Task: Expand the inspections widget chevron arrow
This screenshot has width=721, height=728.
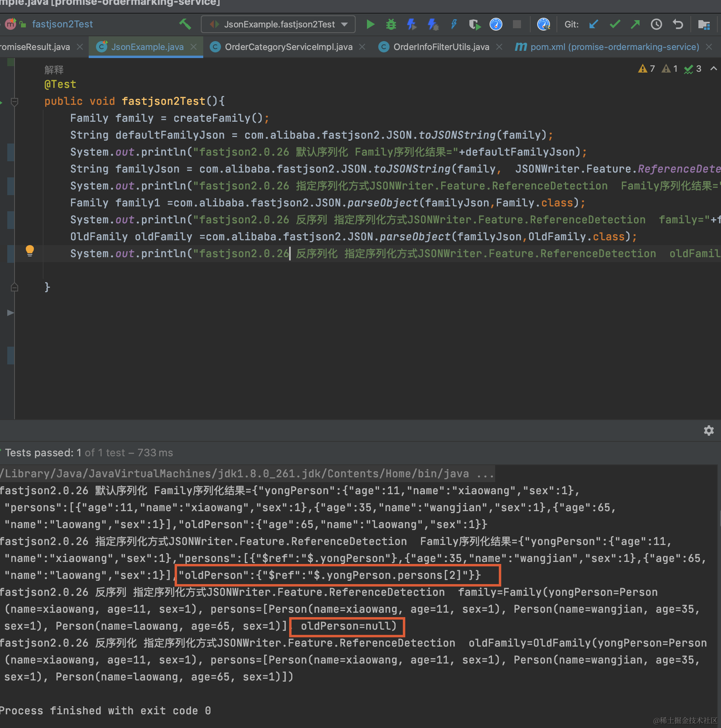Action: click(x=713, y=69)
